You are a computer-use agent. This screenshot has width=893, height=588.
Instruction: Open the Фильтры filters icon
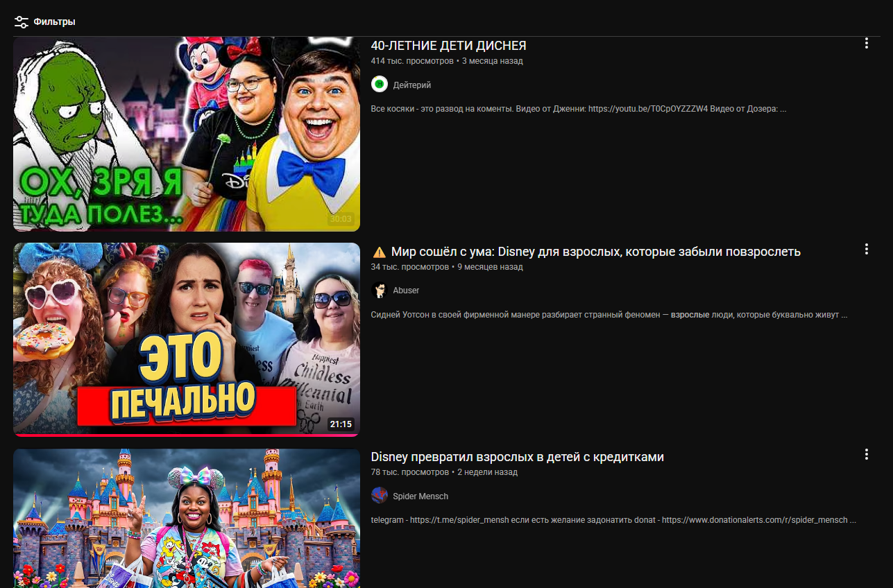(x=22, y=22)
